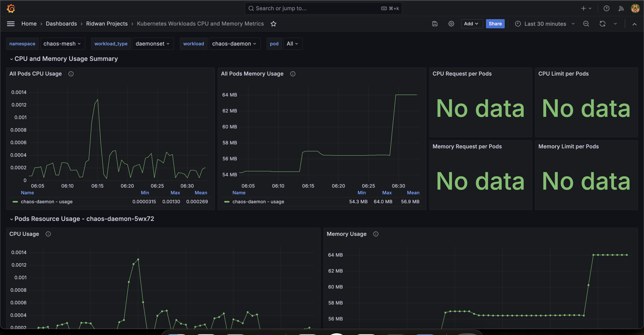Screen dimensions: 644x335
Task: Open Ridwan Projects breadcrumb folder
Action: [x=107, y=24]
